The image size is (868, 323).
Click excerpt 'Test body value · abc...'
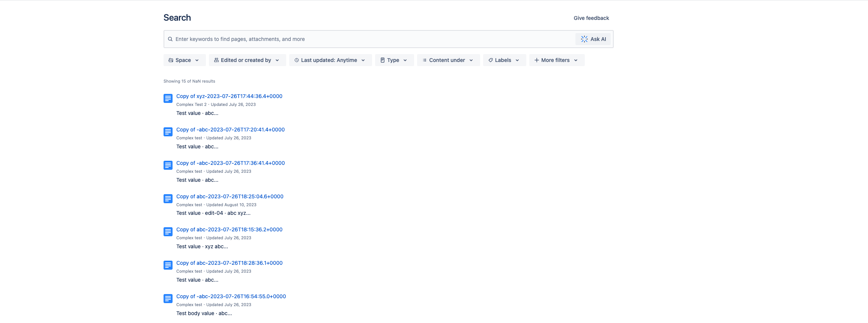[x=204, y=313]
